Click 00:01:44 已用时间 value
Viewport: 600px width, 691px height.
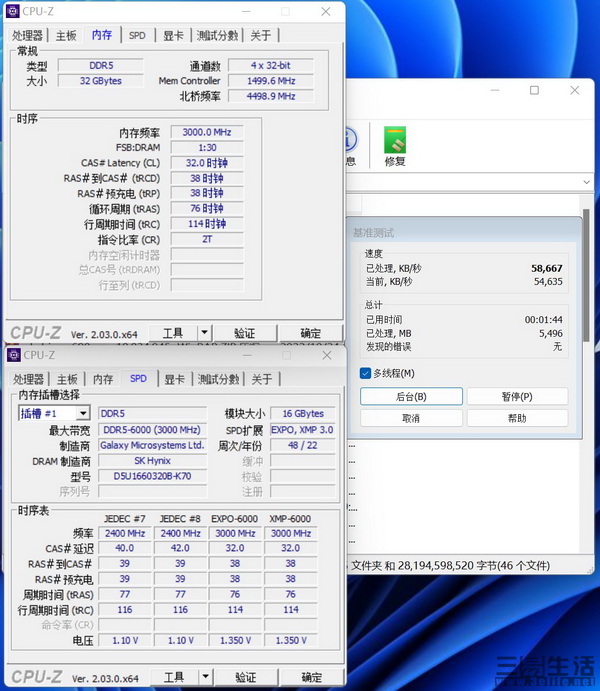coord(543,320)
